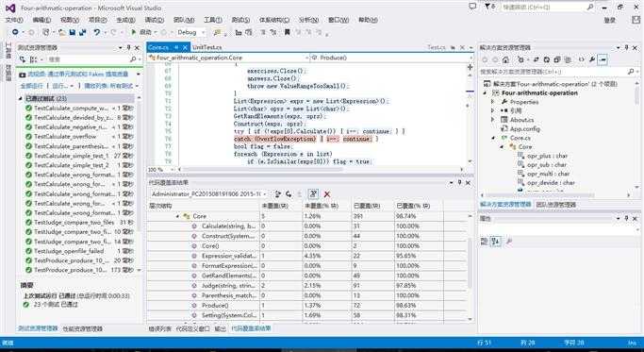This screenshot has width=644, height=352.
Task: Switch to the UnitTest.cs editor tab
Action: click(207, 48)
